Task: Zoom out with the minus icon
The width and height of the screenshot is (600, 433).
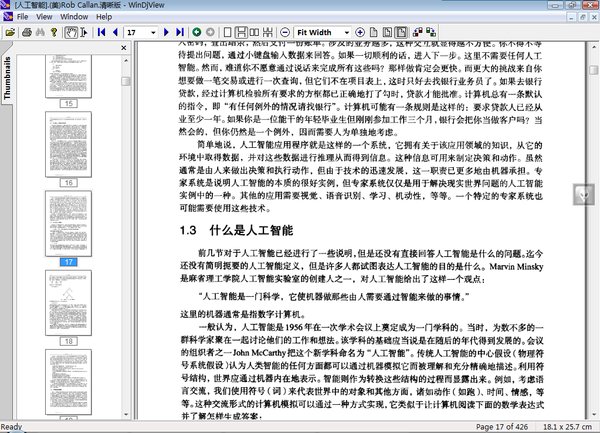Action: (285, 33)
